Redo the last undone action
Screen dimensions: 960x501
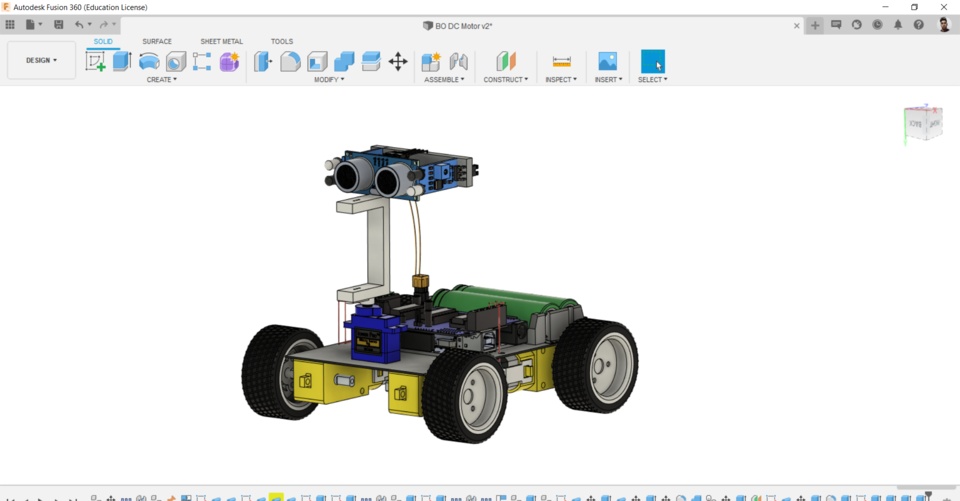(103, 24)
